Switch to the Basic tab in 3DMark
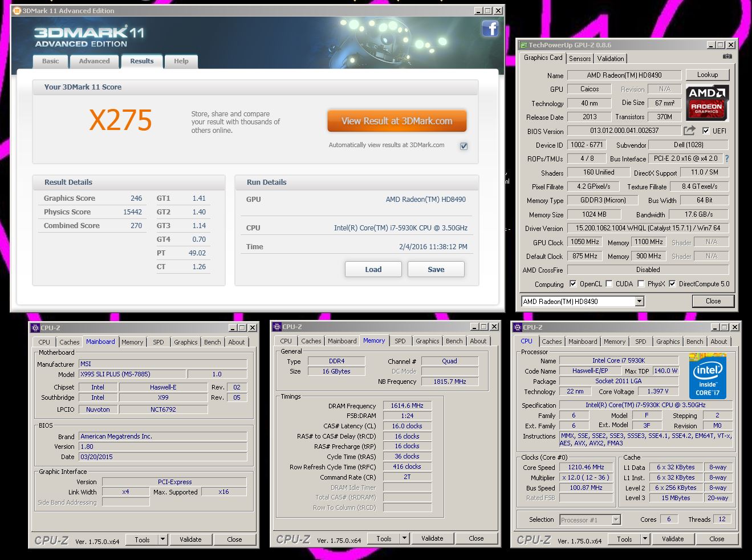The image size is (752, 560). click(50, 61)
